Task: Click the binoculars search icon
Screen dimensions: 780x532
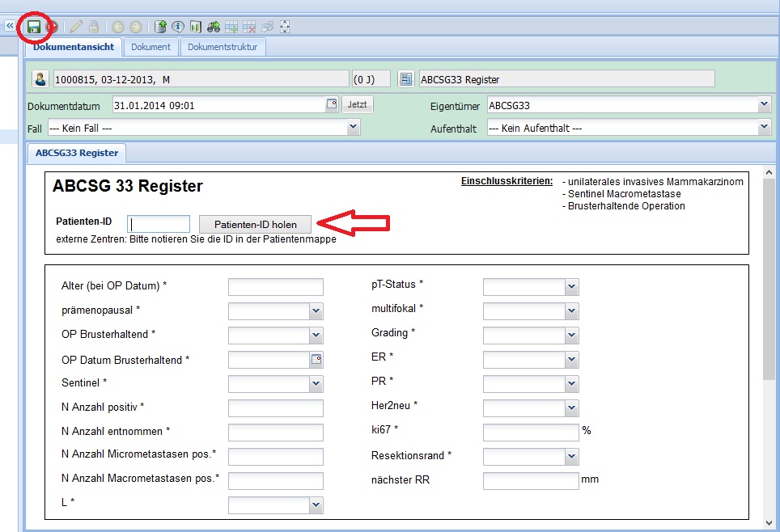Action: click(x=213, y=27)
